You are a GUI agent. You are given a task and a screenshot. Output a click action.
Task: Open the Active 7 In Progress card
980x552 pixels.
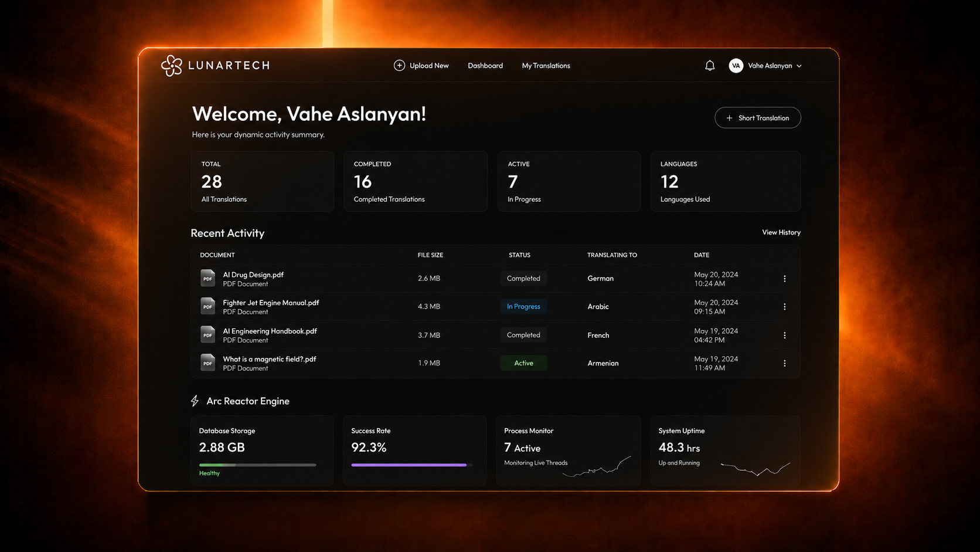click(x=569, y=181)
